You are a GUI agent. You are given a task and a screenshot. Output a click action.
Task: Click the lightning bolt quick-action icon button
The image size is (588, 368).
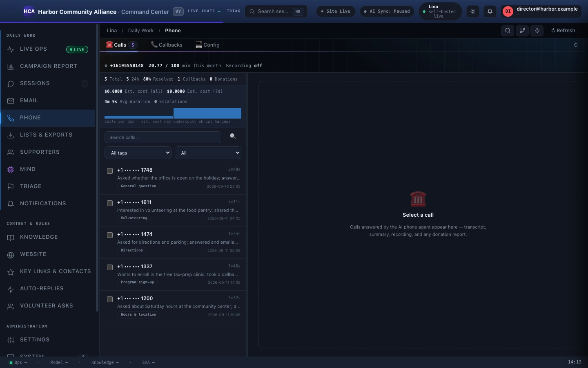[x=537, y=30]
